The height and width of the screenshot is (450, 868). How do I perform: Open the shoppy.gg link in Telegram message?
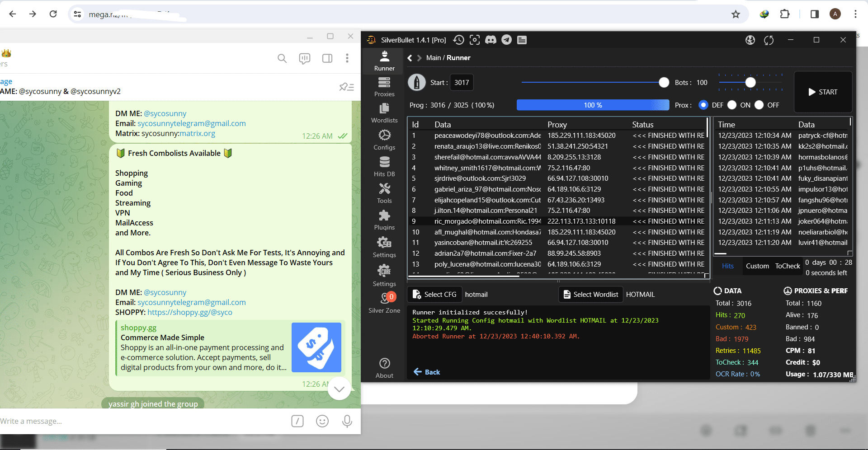click(x=190, y=312)
